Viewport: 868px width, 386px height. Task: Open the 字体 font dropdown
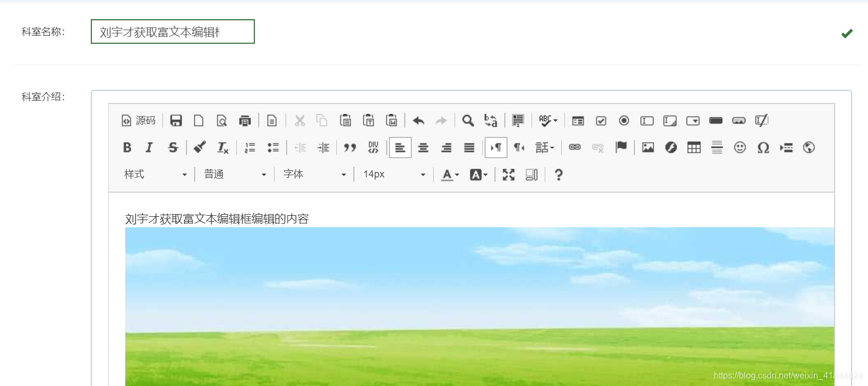[314, 174]
